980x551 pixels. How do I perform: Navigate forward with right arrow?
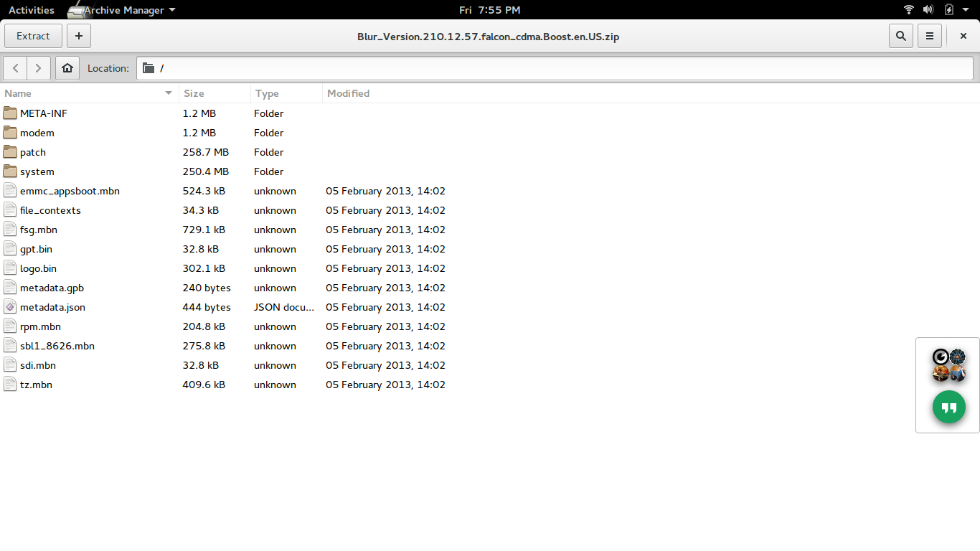pyautogui.click(x=38, y=68)
